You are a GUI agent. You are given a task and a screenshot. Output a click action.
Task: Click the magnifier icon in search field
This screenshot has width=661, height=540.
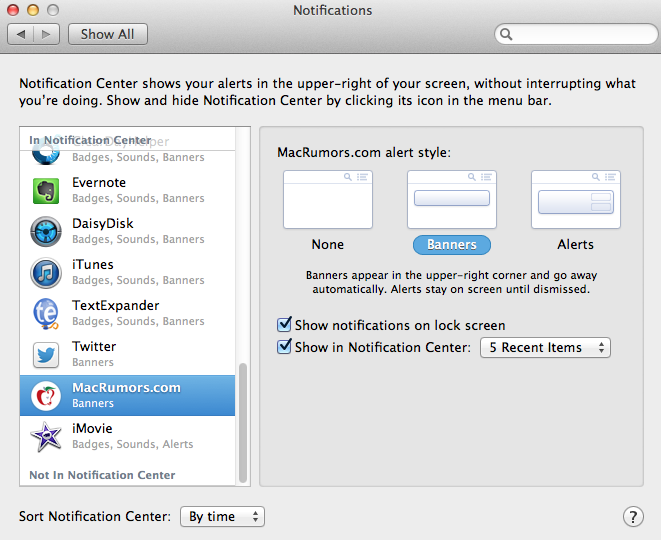pyautogui.click(x=506, y=34)
